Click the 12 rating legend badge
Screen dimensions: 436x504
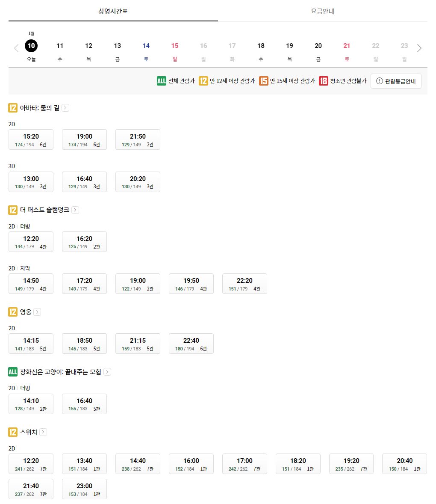pyautogui.click(x=203, y=81)
